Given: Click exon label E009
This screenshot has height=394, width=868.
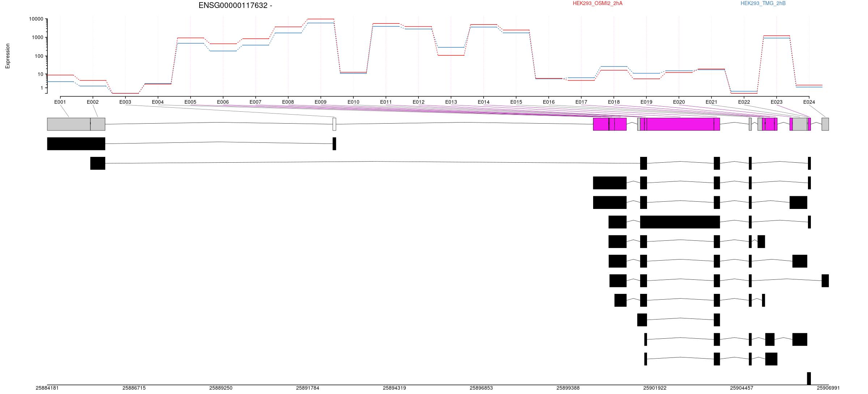Looking at the screenshot, I should tap(320, 102).
